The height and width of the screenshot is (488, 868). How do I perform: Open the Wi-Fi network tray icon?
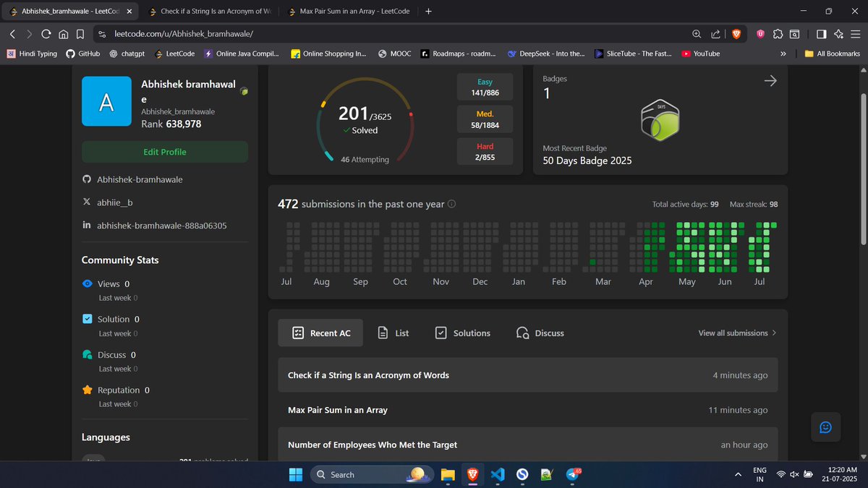pos(781,474)
